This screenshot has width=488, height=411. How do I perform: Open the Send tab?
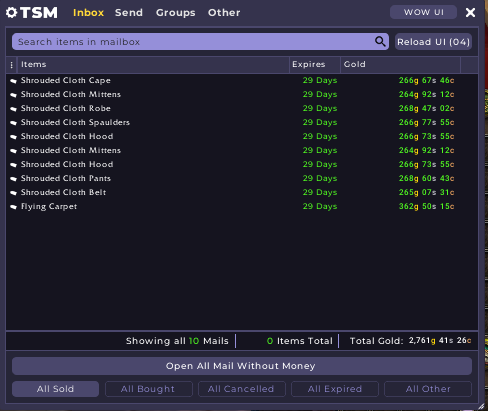pyautogui.click(x=129, y=13)
